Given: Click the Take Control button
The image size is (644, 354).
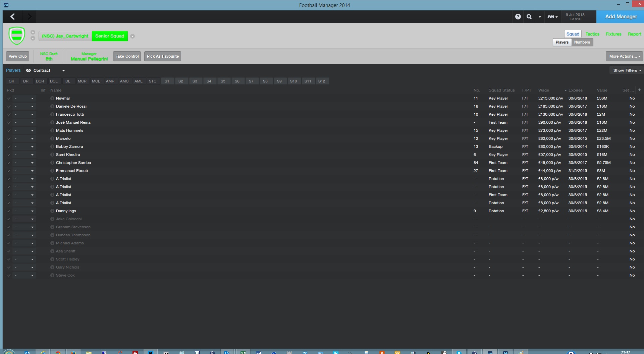Looking at the screenshot, I should pos(127,56).
